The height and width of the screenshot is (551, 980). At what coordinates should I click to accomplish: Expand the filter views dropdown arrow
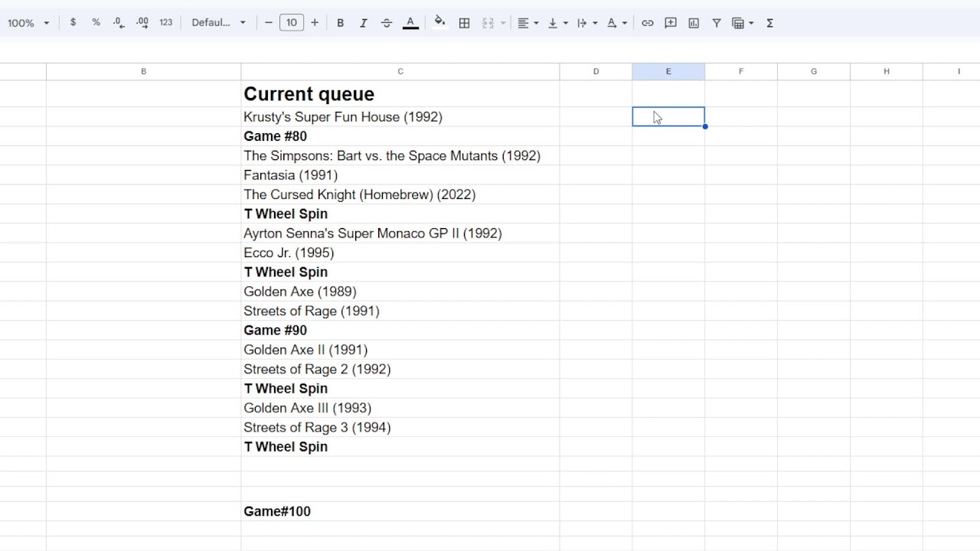(x=751, y=23)
